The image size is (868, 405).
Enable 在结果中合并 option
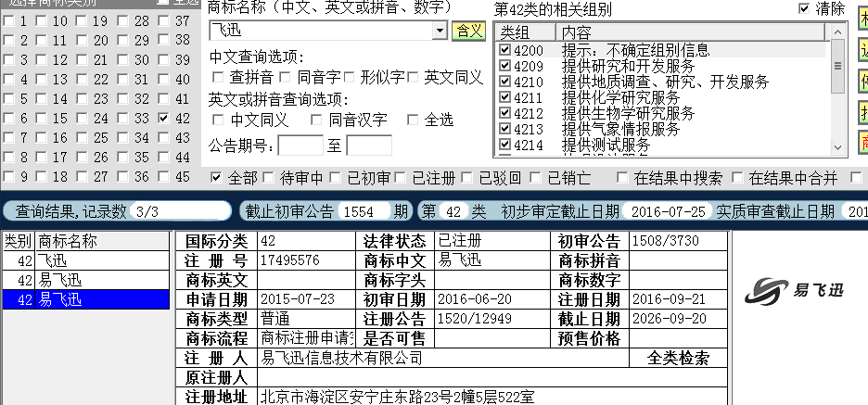click(x=737, y=178)
